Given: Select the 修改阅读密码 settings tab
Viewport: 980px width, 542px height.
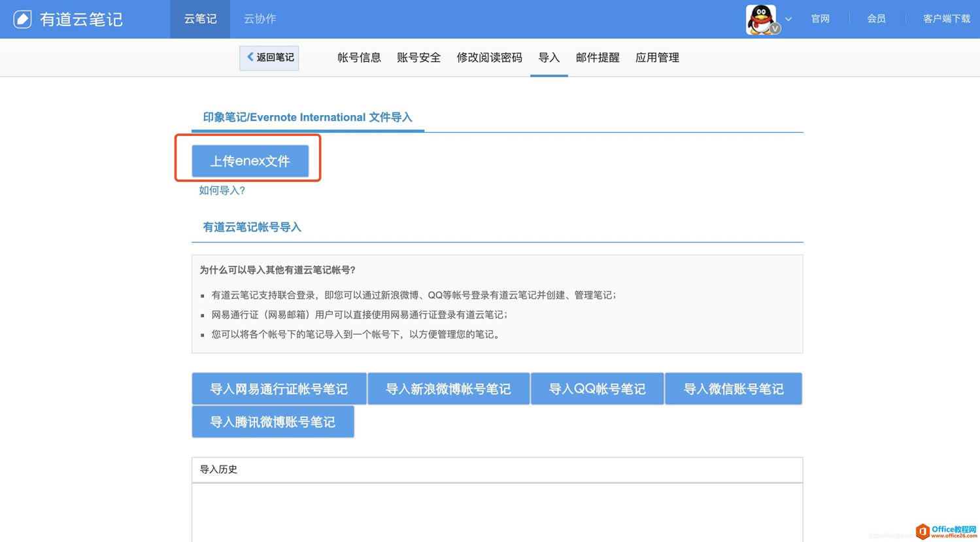Looking at the screenshot, I should point(489,58).
